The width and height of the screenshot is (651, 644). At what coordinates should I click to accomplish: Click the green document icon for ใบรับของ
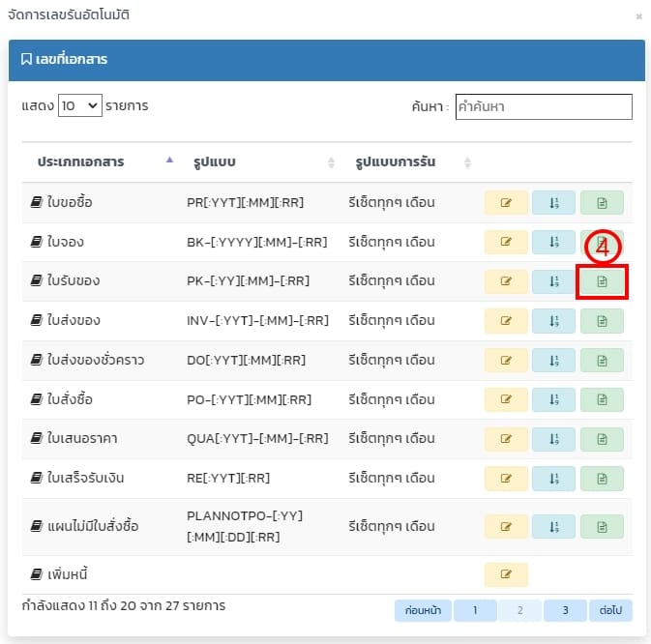pos(602,281)
